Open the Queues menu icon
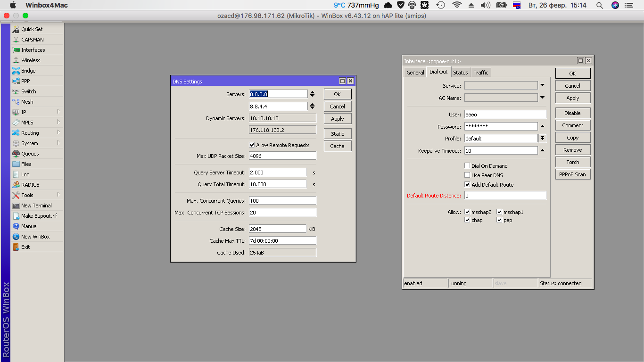Image resolution: width=644 pixels, height=362 pixels. coord(16,154)
